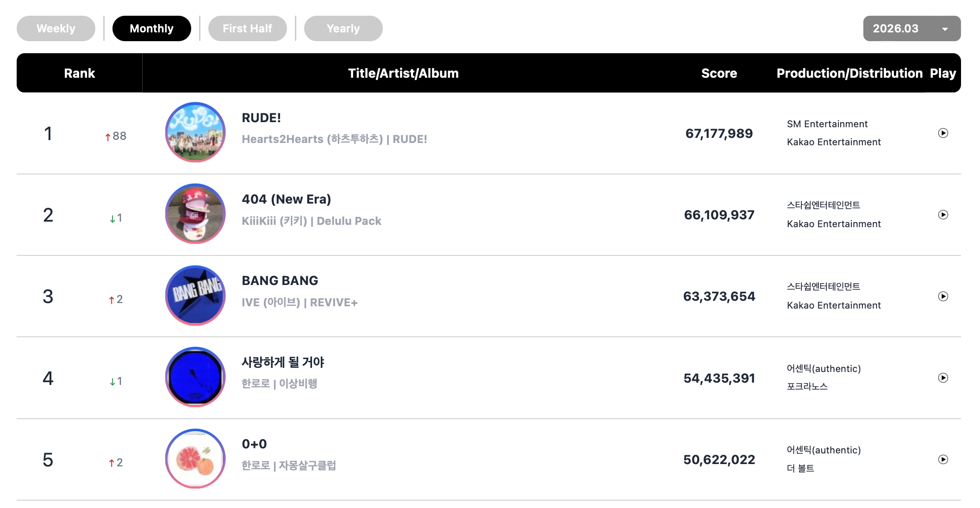Play the song RUDE!
Viewport: 980px width, 508px height.
pos(943,133)
